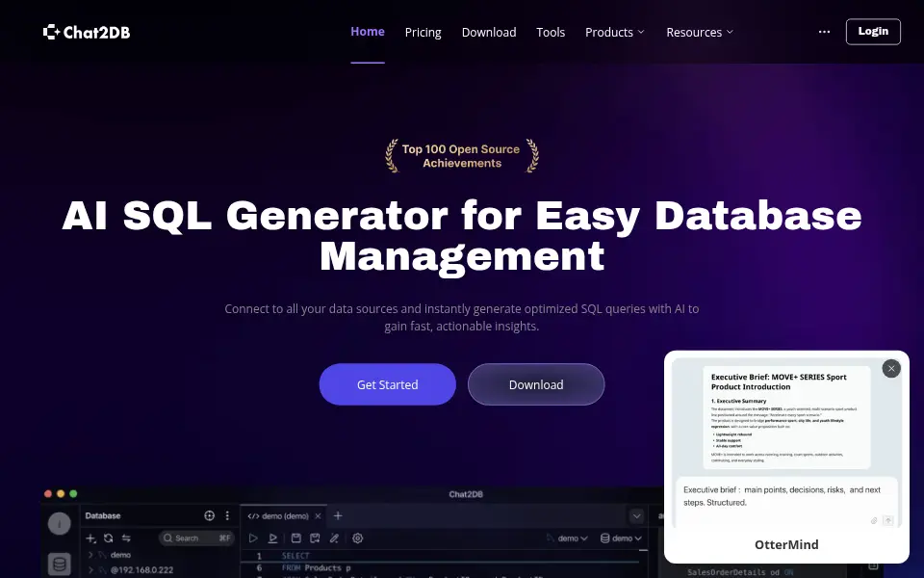Click the Search field in Database panel
924x578 pixels.
pyautogui.click(x=196, y=538)
